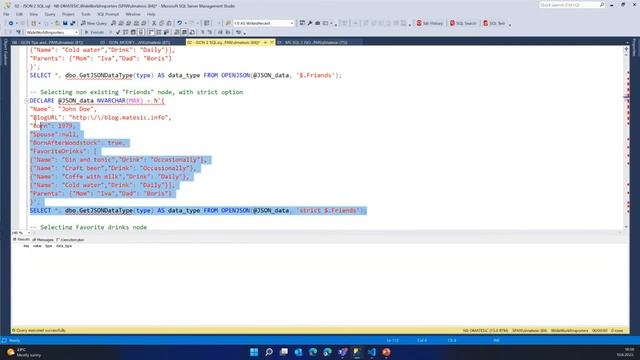Click the Copy icon in the toolbar

pyautogui.click(x=162, y=23)
